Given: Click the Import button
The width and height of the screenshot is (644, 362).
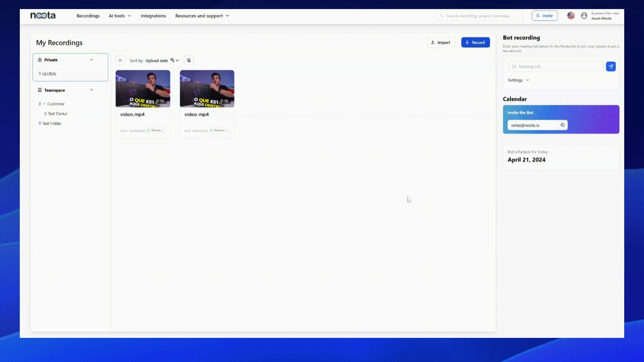Looking at the screenshot, I should [x=441, y=42].
